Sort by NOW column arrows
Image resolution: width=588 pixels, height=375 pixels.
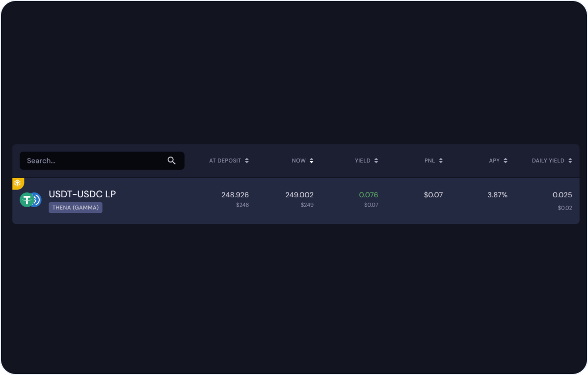tap(311, 161)
